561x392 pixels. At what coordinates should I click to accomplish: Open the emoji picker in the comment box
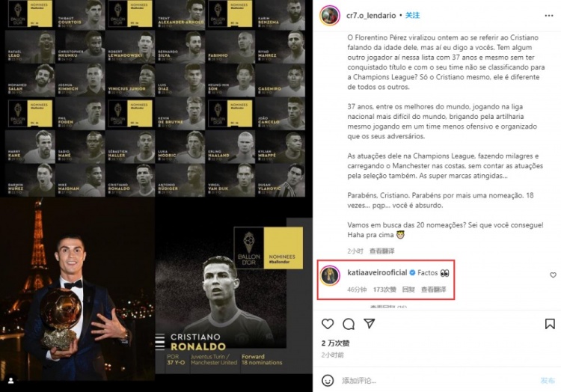pos(327,381)
